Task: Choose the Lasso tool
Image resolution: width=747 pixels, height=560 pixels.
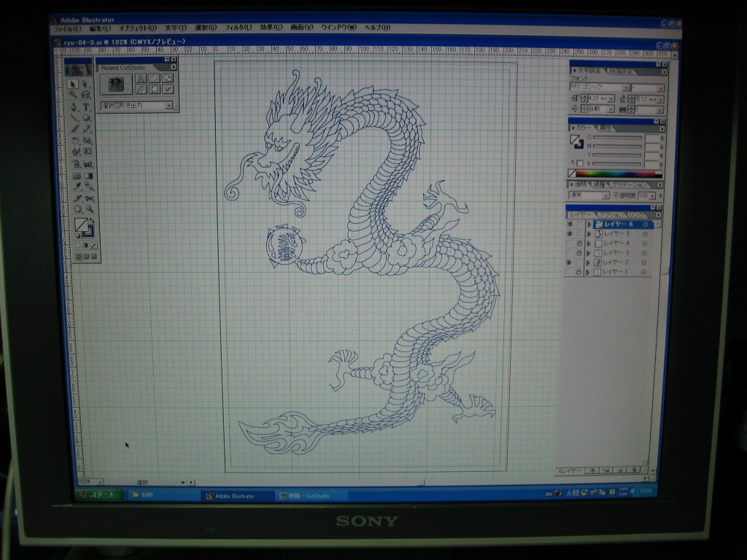Action: point(86,96)
